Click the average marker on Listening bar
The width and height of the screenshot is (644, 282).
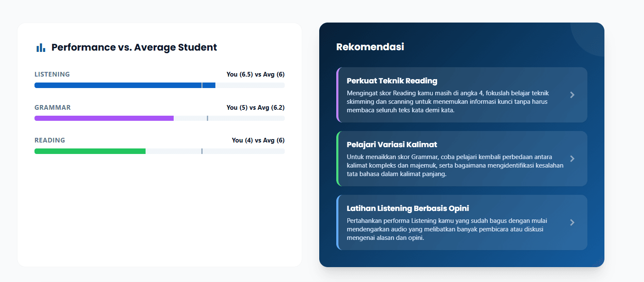tap(202, 85)
